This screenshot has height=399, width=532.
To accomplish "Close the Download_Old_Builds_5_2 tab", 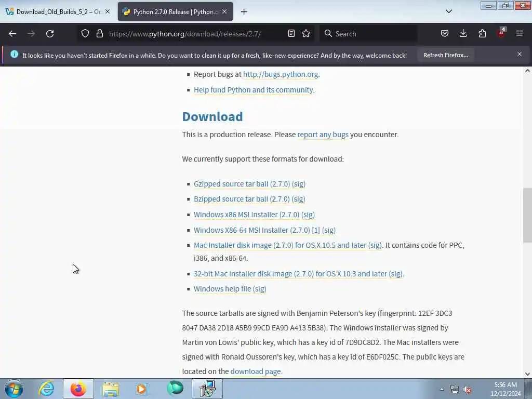I will pyautogui.click(x=108, y=11).
